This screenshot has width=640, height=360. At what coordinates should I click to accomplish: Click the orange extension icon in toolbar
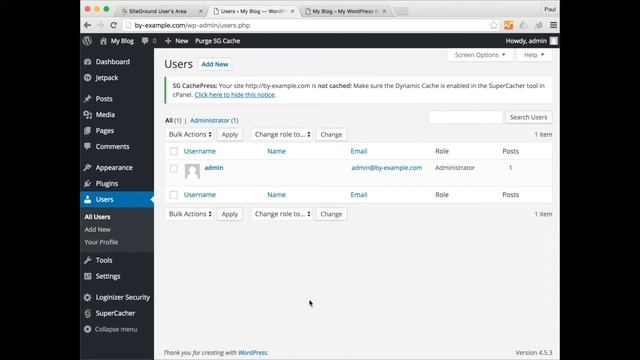[x=509, y=25]
